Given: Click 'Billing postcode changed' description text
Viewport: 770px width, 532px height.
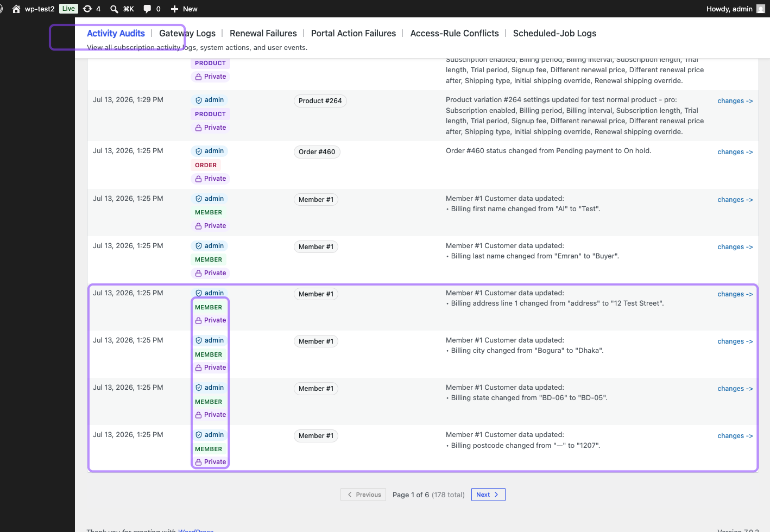Looking at the screenshot, I should tap(525, 446).
